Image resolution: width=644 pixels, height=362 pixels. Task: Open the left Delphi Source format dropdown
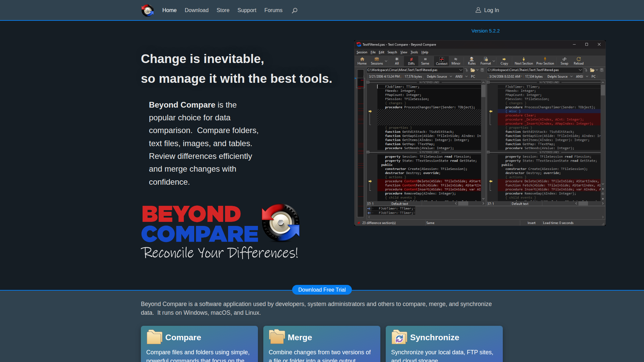[451, 76]
